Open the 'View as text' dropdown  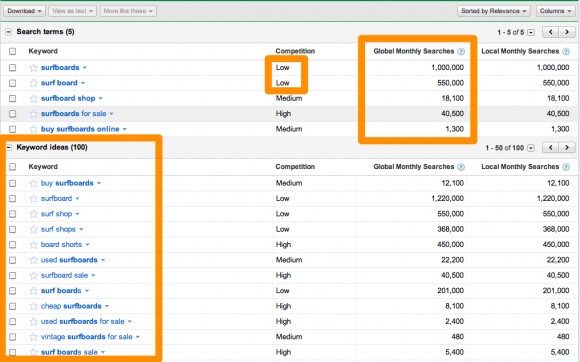[x=72, y=11]
